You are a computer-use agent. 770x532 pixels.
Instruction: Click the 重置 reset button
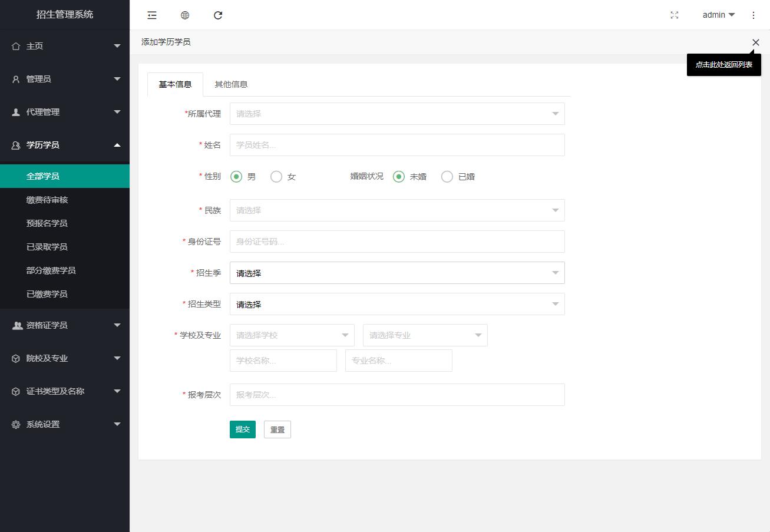[x=277, y=429]
